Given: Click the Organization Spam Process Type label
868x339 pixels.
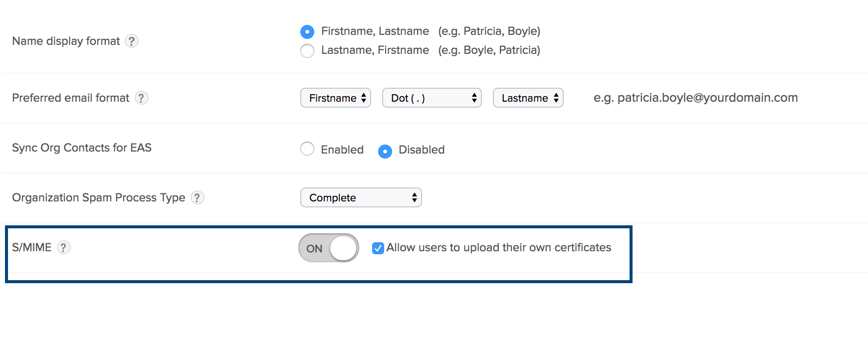Looking at the screenshot, I should point(98,197).
